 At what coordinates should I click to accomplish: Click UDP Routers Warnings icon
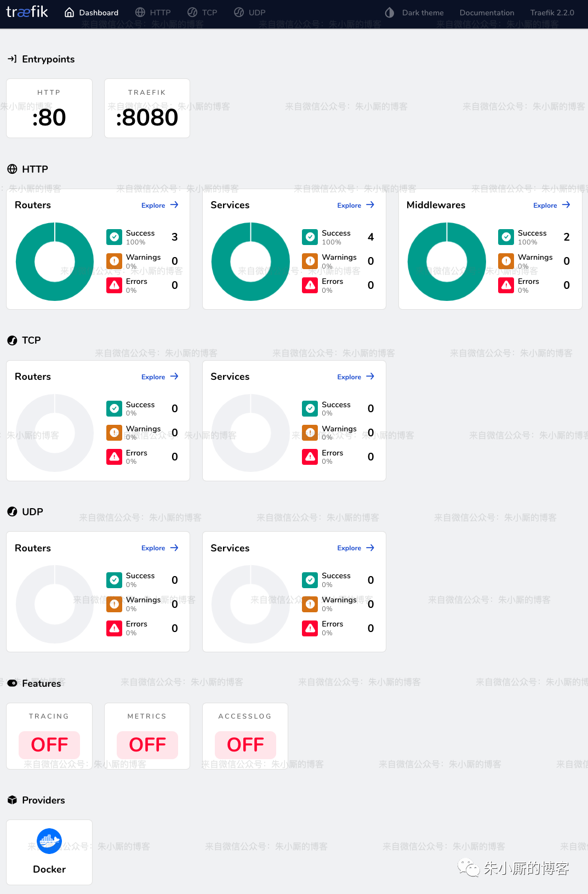(115, 604)
